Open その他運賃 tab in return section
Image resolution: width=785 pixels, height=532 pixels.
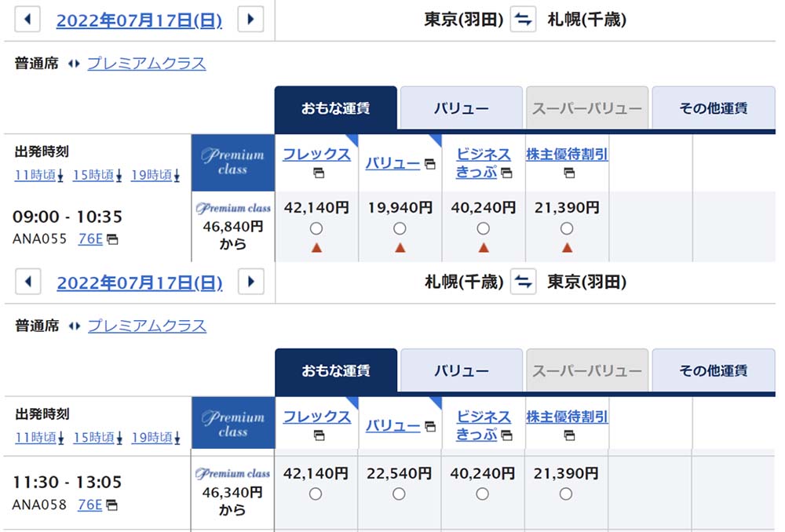(714, 370)
